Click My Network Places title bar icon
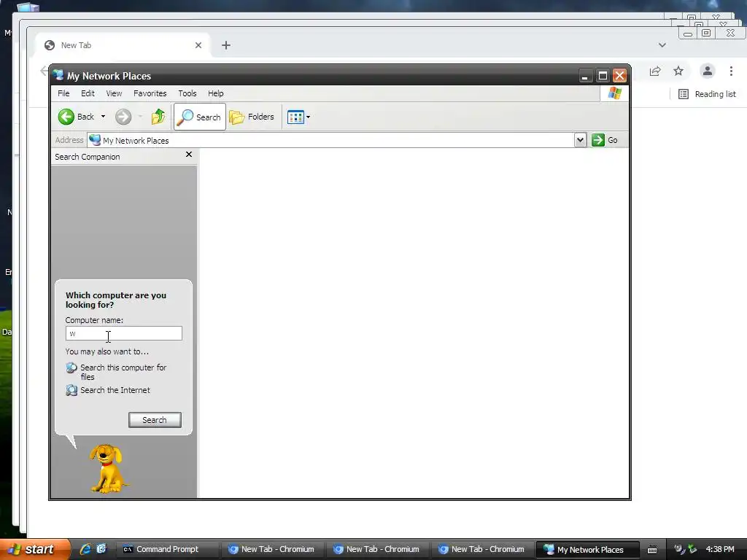747x560 pixels. 58,75
